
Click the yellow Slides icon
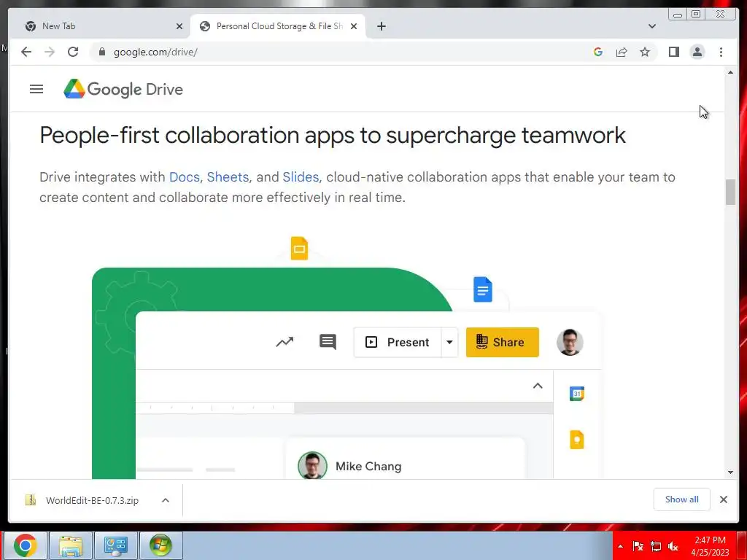click(299, 248)
